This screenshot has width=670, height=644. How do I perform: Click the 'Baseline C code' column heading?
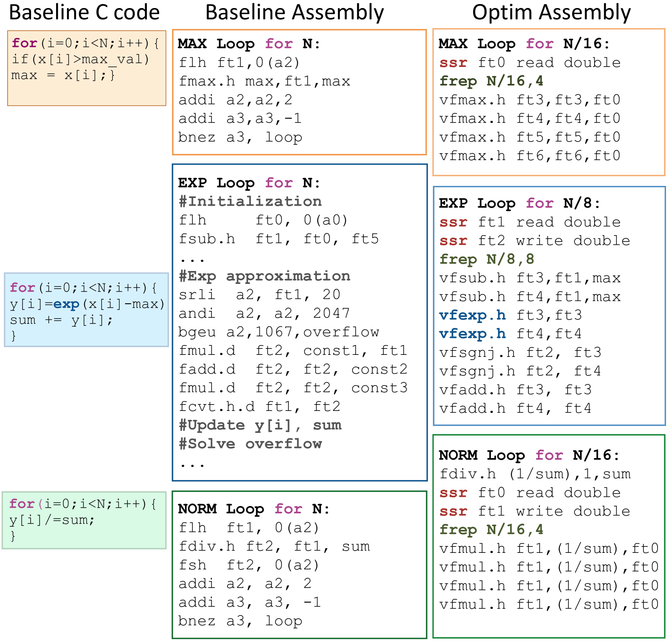point(84,13)
